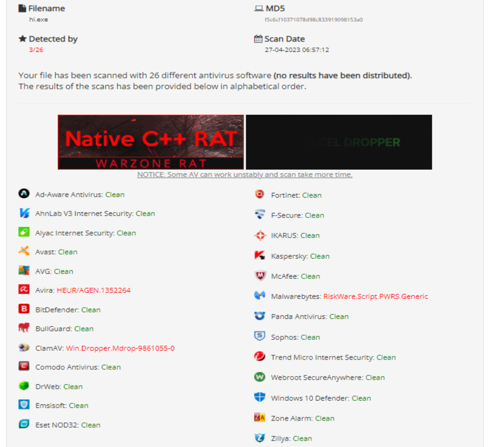
Task: Click the BitDefender Clean result
Action: point(91,310)
